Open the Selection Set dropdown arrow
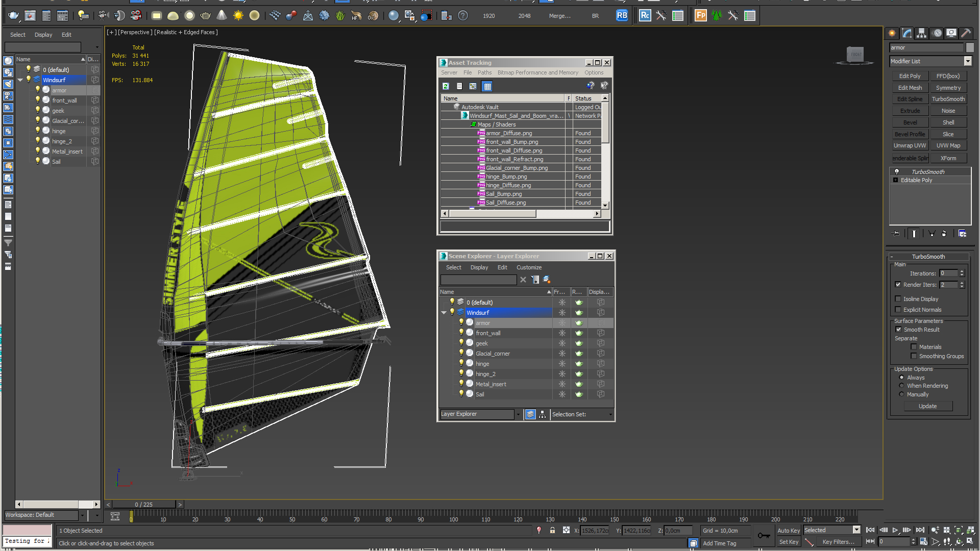This screenshot has width=980, height=551. (x=610, y=414)
